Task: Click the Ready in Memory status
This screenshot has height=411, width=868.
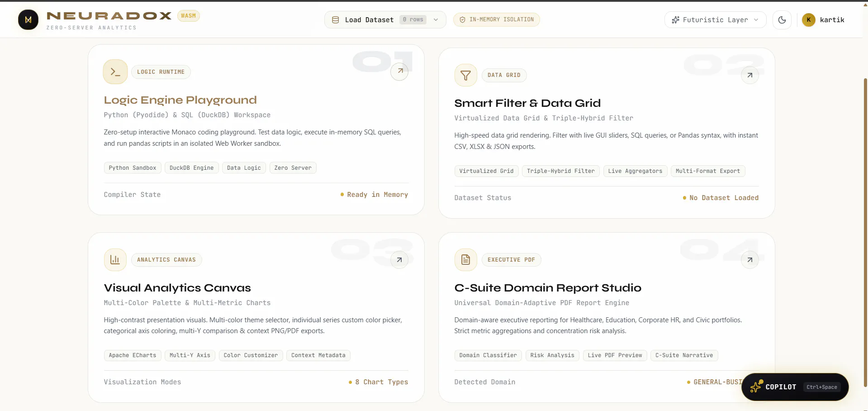Action: (x=374, y=195)
